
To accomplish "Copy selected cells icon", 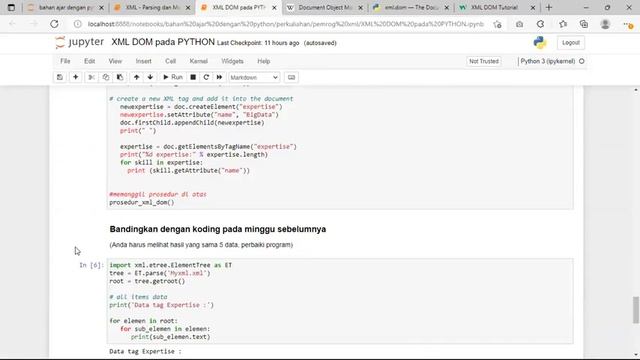I will pos(106,77).
